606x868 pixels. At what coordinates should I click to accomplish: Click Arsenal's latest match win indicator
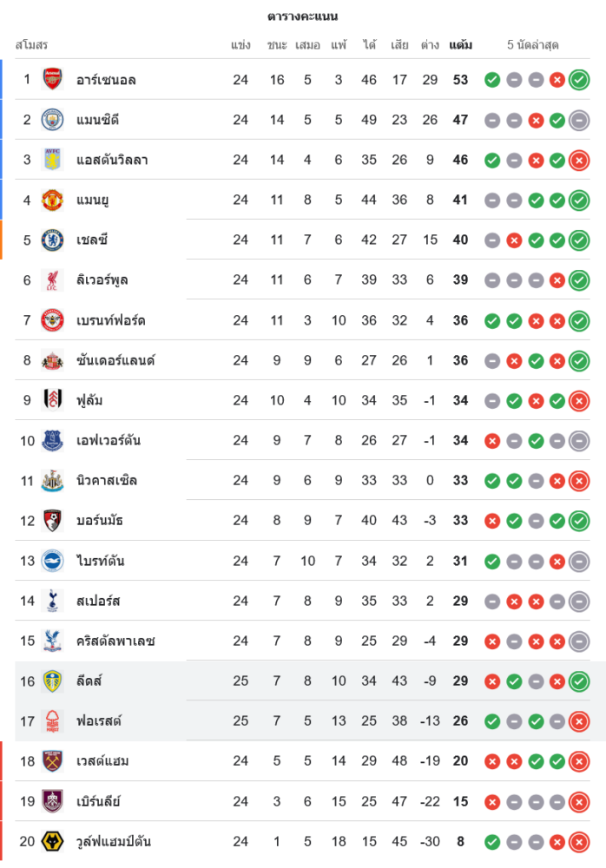pos(579,80)
